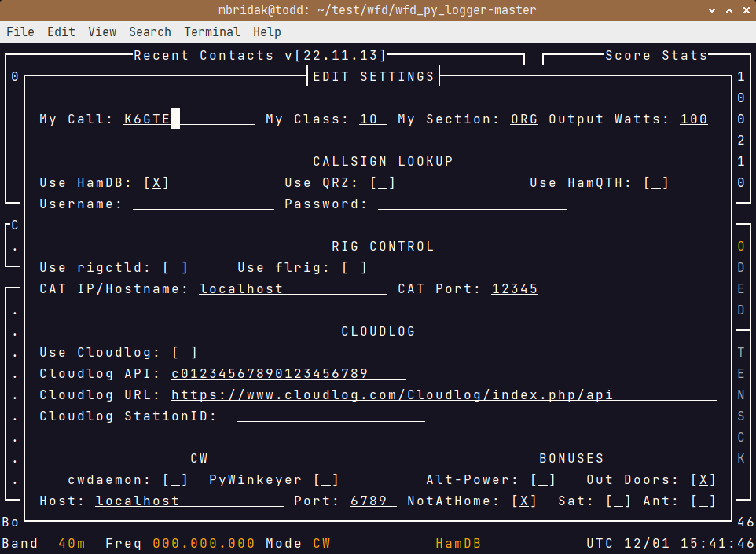Screen dimensions: 756x554
Task: Enable the Alt-Power bonus checkbox
Action: [x=543, y=480]
